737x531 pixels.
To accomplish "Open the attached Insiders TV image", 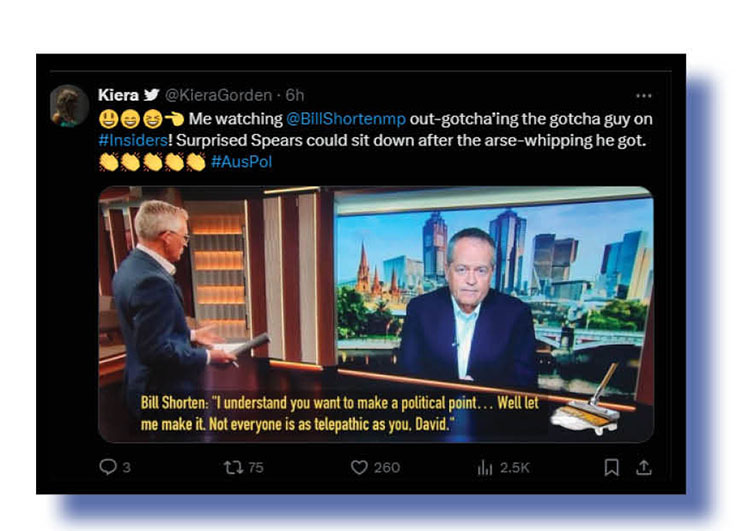I will tap(376, 314).
